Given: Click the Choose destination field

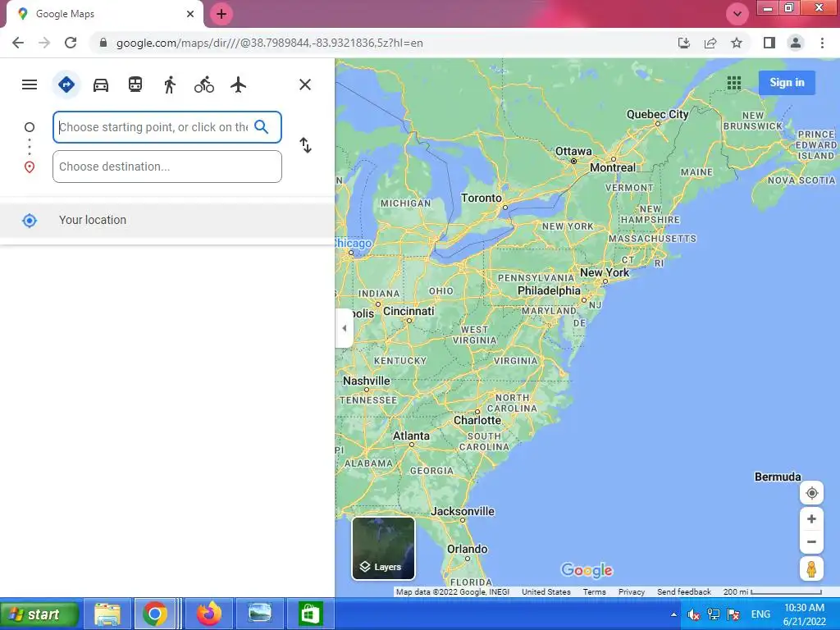Looking at the screenshot, I should [x=167, y=167].
